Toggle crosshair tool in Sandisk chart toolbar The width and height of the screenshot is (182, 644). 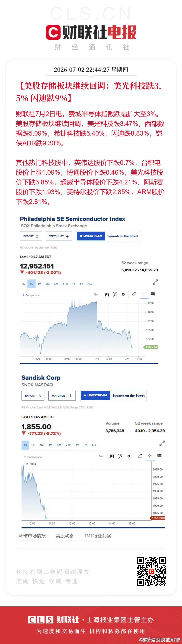[149, 456]
